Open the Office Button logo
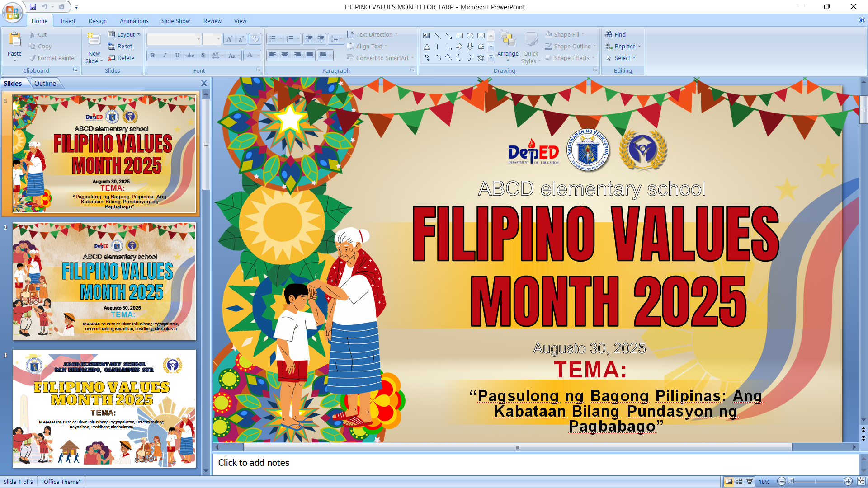 (12, 12)
